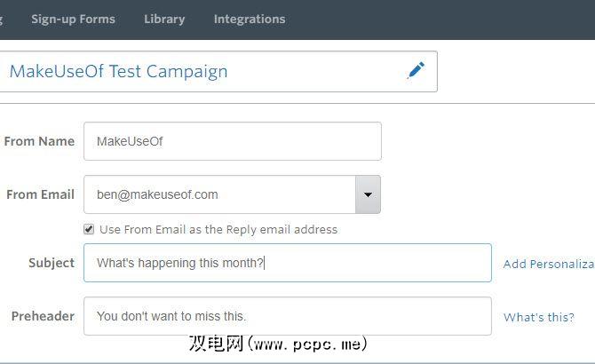Open the 'What's this?' preheader help link

click(x=538, y=317)
